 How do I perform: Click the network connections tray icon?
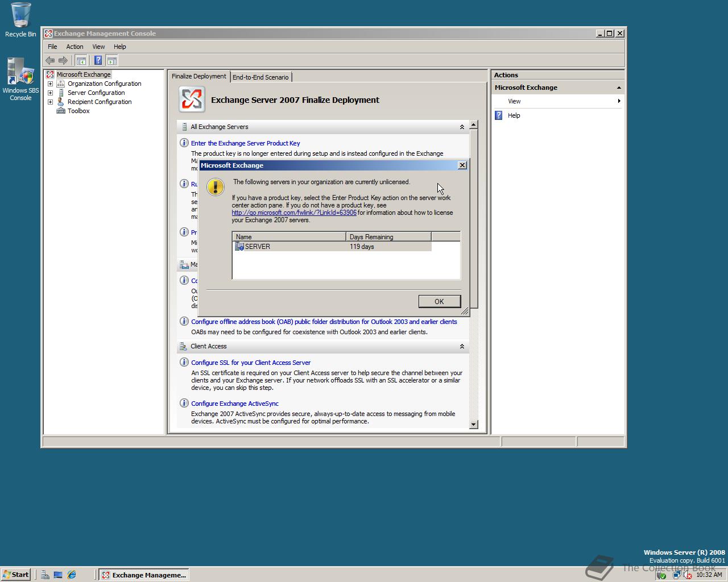pos(677,575)
